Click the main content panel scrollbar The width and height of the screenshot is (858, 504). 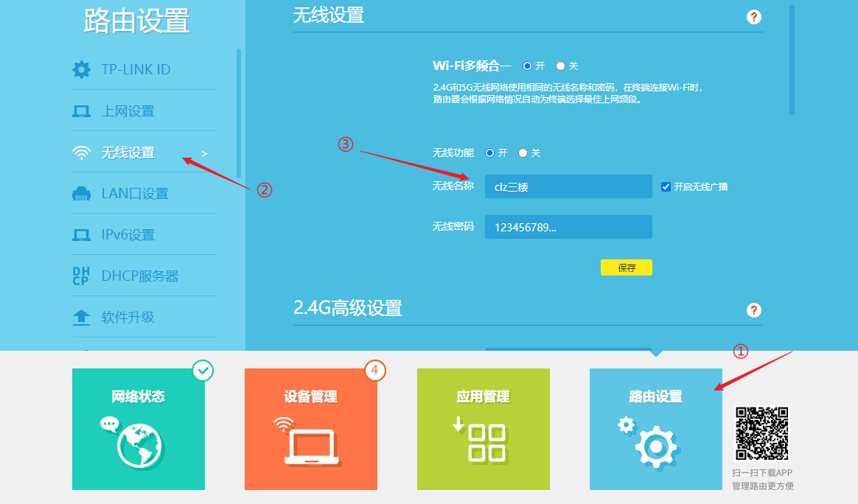coord(792,60)
